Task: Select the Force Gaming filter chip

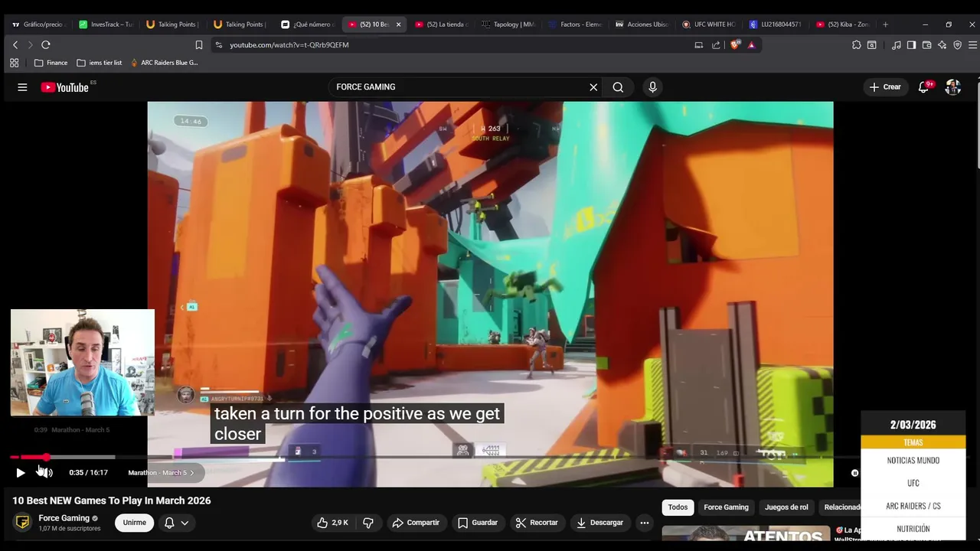Action: (726, 507)
